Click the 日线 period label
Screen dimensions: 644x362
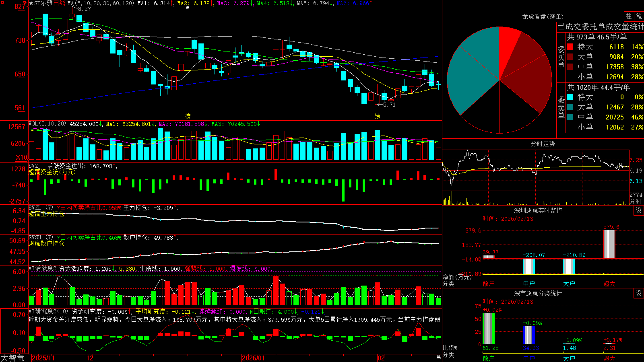click(x=59, y=3)
